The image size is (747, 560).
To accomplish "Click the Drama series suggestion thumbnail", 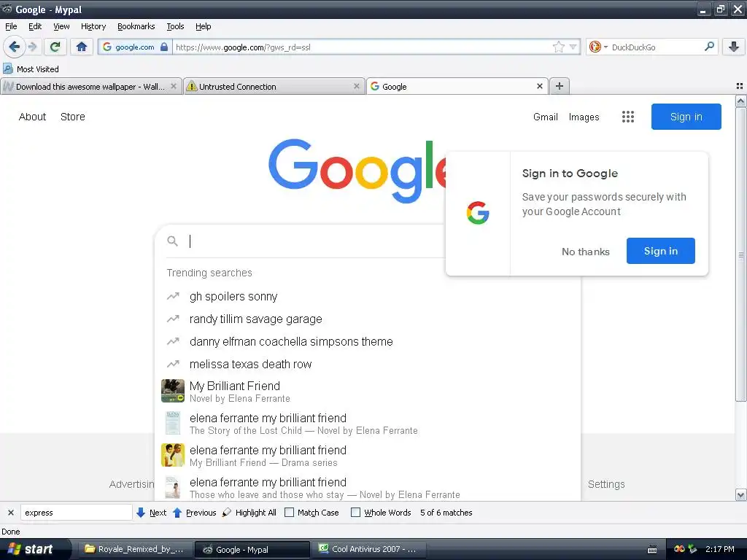I will [172, 455].
